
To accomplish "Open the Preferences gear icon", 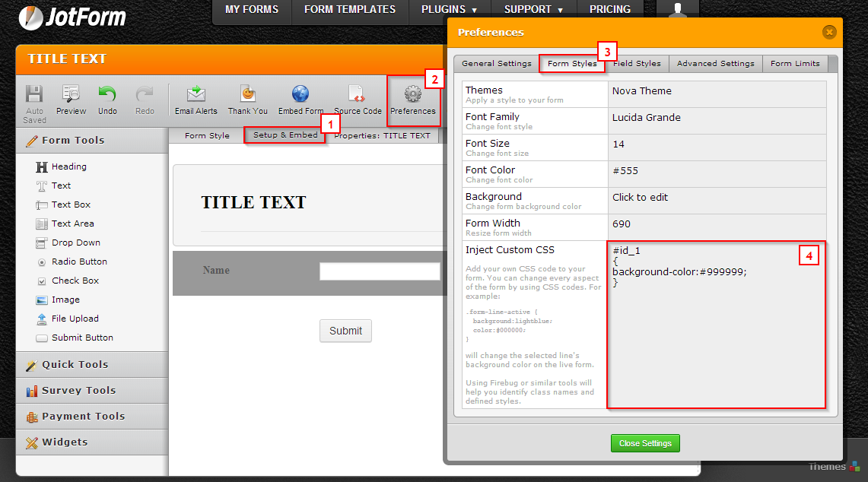I will pyautogui.click(x=413, y=95).
